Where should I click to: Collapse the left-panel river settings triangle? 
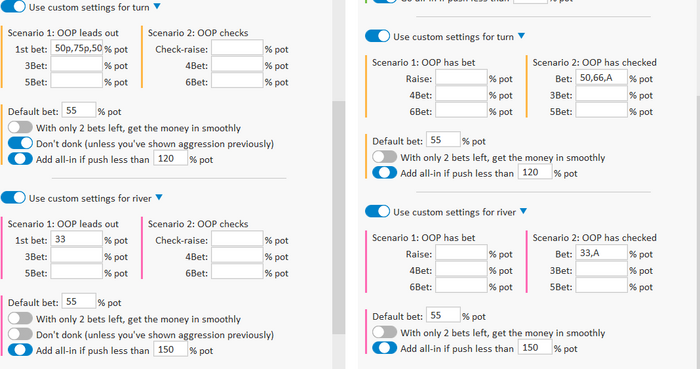coord(159,197)
